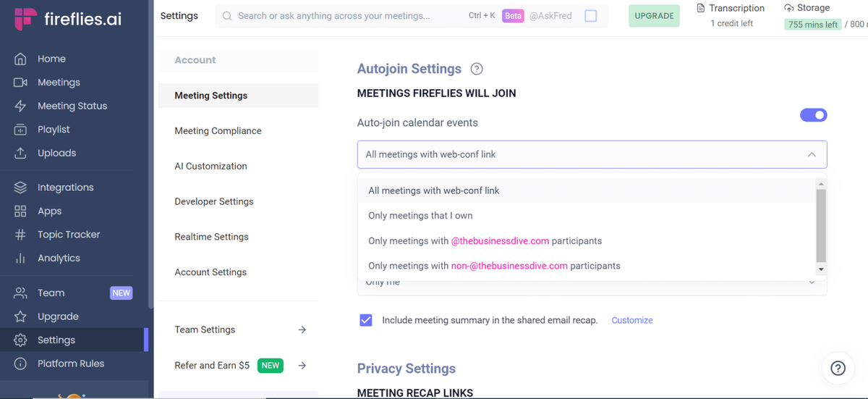
Task: Click the green NEW badge on Refer and Earn
Action: pyautogui.click(x=271, y=366)
